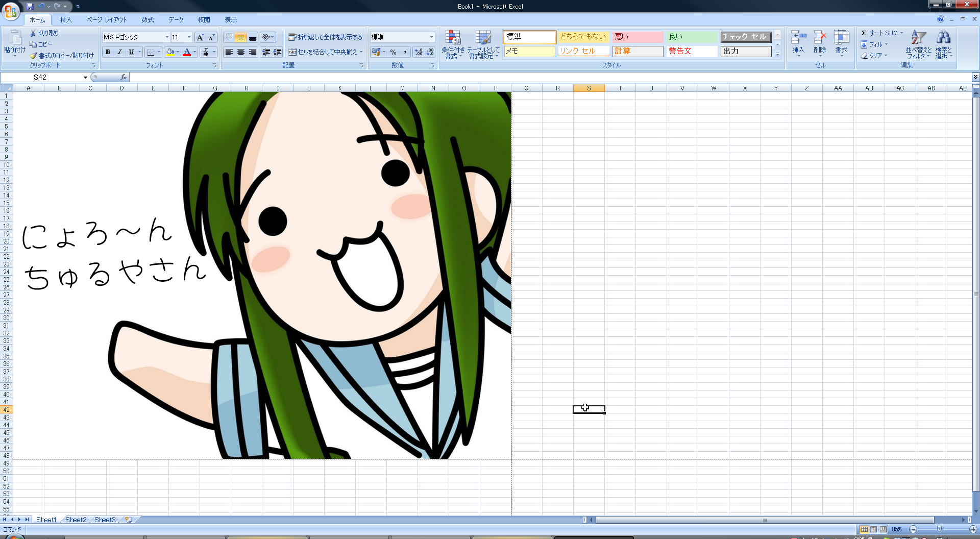Switch to the 挿入 (Insert) tab
This screenshot has height=539, width=980.
tap(66, 19)
